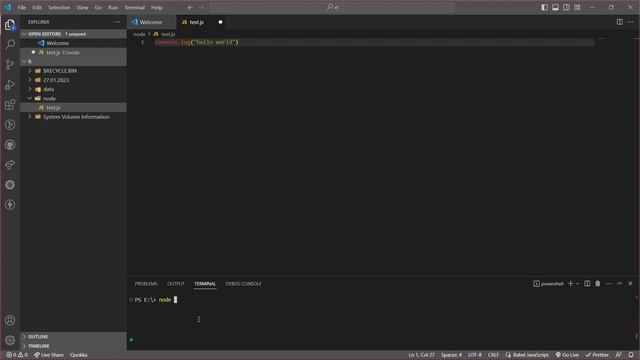Open notifications bell in status bar
640x360 pixels.
click(x=631, y=355)
